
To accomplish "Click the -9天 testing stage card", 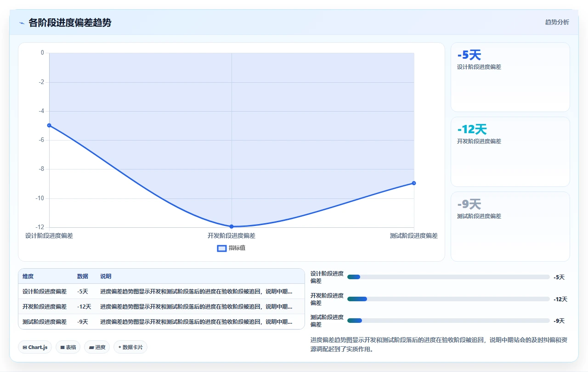I will (x=510, y=226).
